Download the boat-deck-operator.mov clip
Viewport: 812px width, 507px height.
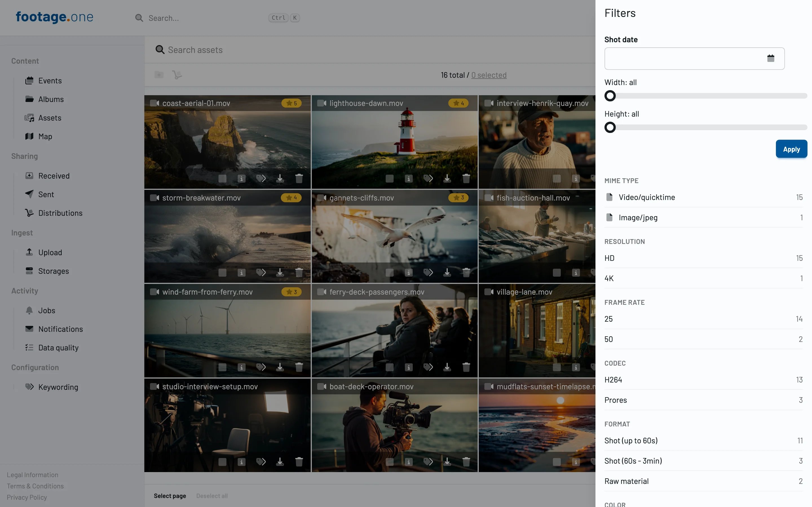(447, 462)
